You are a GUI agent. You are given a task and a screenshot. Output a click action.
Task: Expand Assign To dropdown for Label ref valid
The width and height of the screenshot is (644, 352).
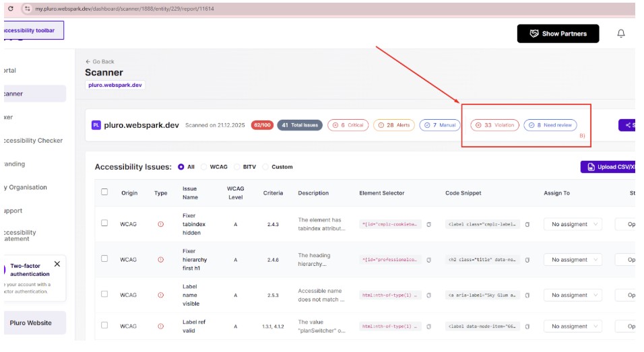click(573, 326)
